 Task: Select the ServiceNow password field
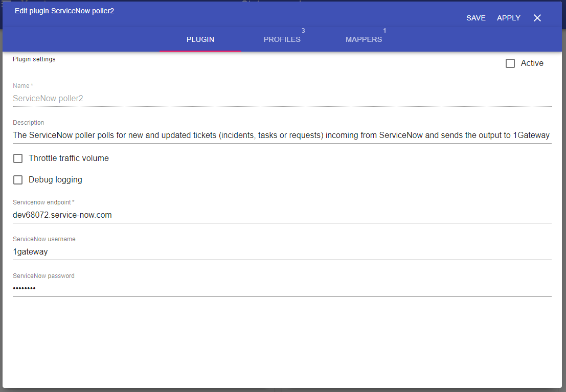(282, 289)
